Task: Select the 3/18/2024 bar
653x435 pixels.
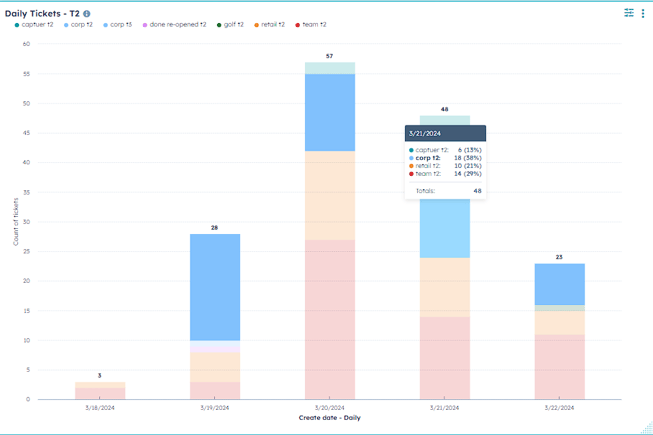Action: [x=100, y=391]
